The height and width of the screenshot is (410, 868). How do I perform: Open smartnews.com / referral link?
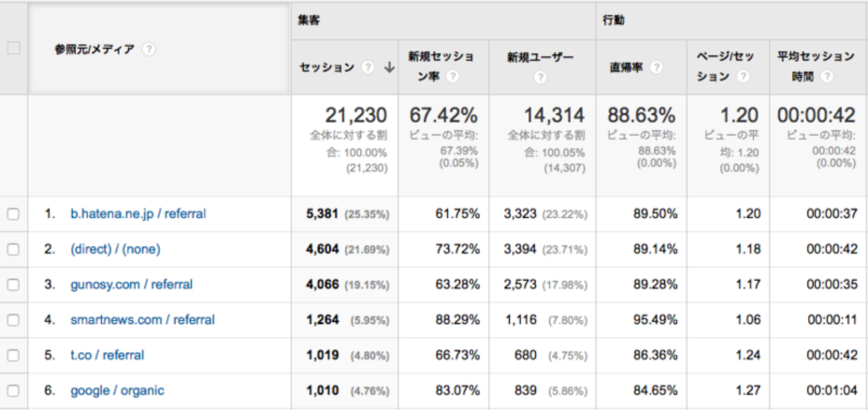pos(142,320)
